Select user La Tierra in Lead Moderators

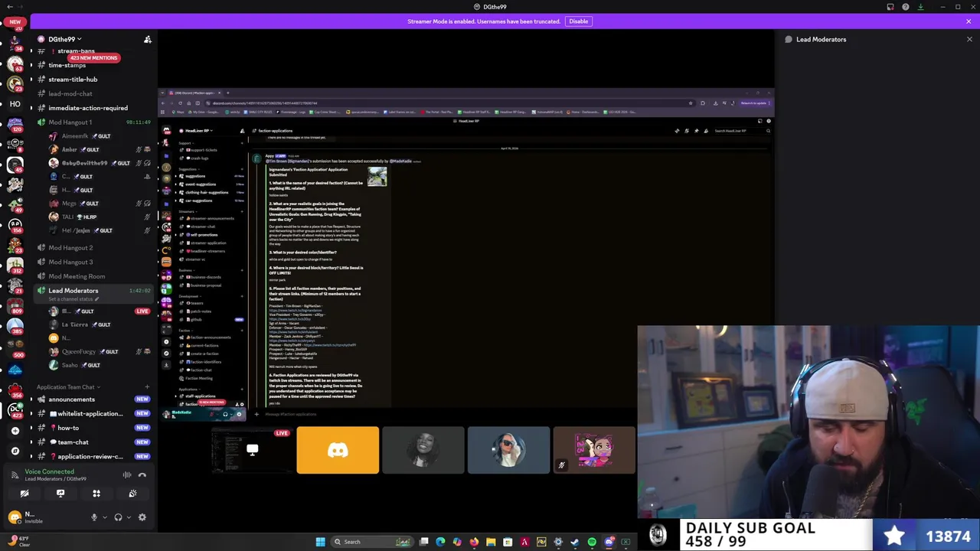[75, 324]
